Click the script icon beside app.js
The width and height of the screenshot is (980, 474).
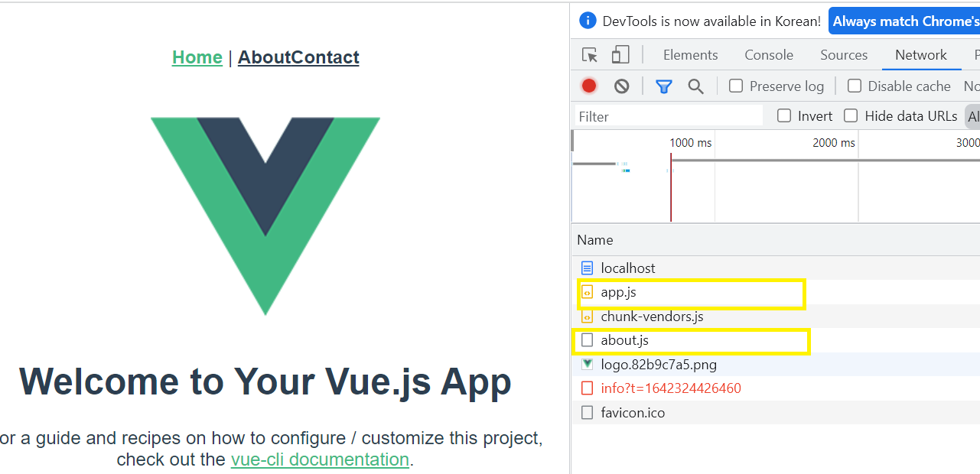coord(587,292)
